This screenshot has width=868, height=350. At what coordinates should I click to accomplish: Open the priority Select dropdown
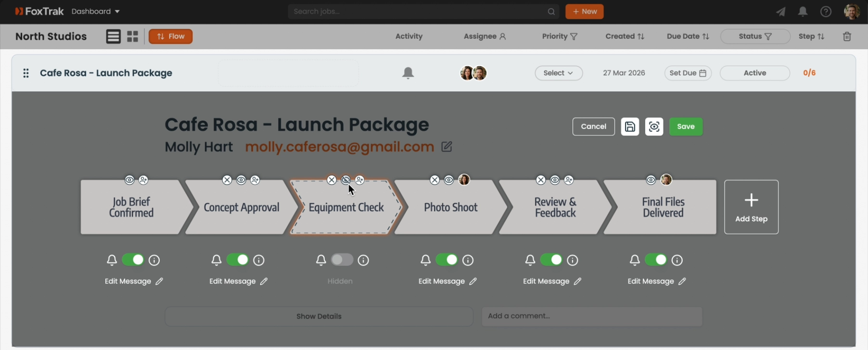[559, 73]
